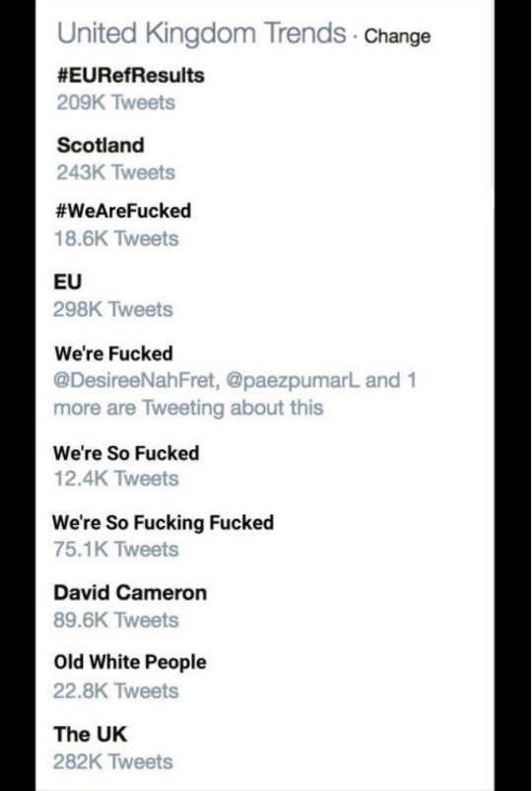Select the EU trending topic
Screen dimensions: 532x791
point(68,282)
